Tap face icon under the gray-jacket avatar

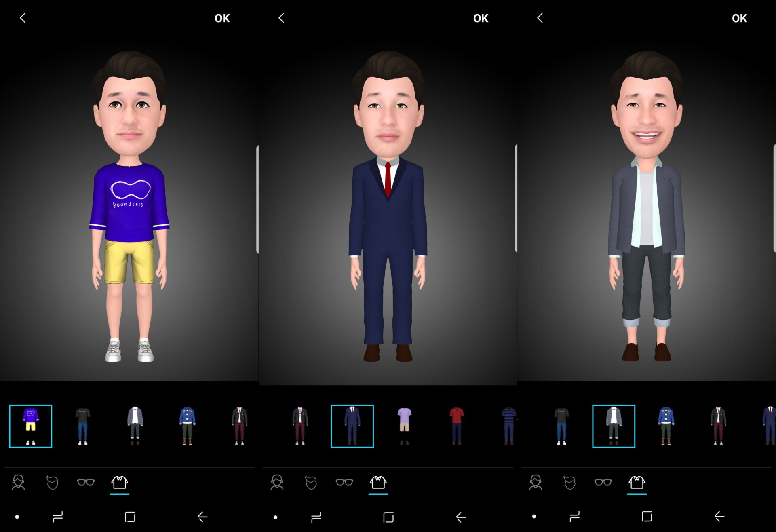(x=536, y=482)
